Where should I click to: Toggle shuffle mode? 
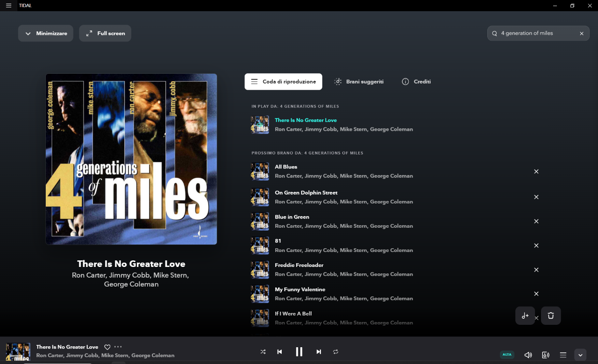(263, 352)
